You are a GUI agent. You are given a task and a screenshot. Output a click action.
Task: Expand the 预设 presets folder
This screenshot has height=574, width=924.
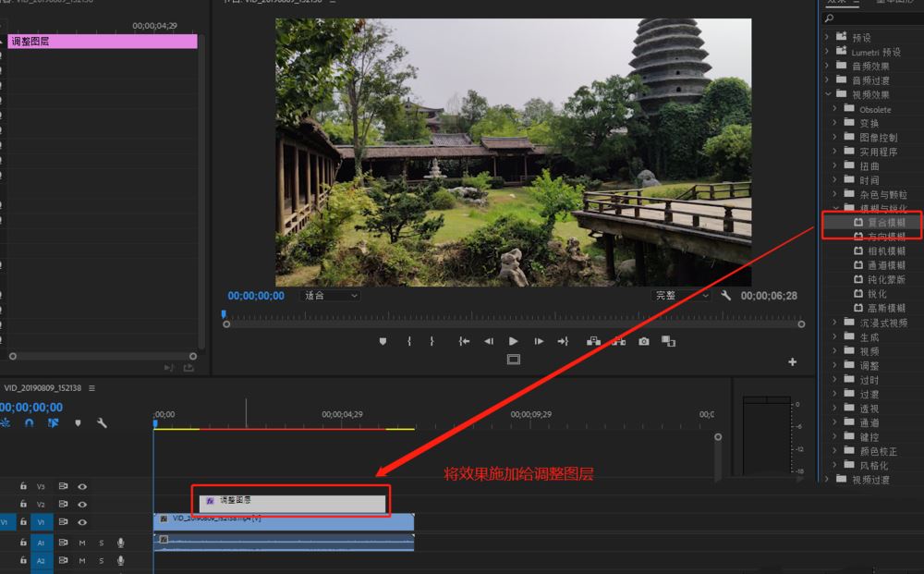[827, 37]
